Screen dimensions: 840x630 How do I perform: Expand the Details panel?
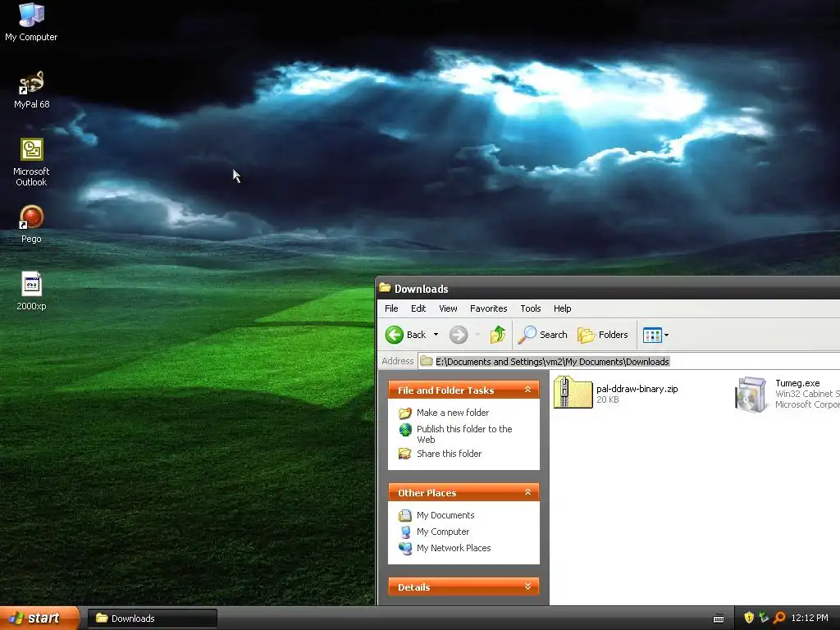527,587
